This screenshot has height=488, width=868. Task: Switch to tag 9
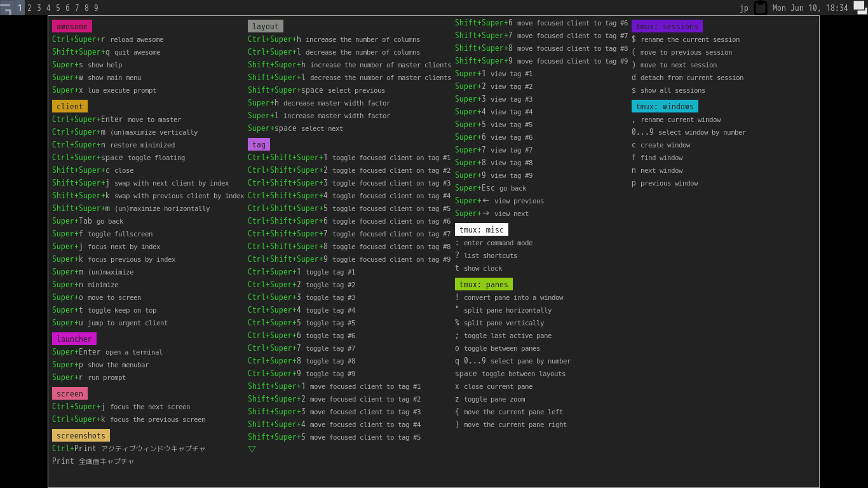coord(96,8)
